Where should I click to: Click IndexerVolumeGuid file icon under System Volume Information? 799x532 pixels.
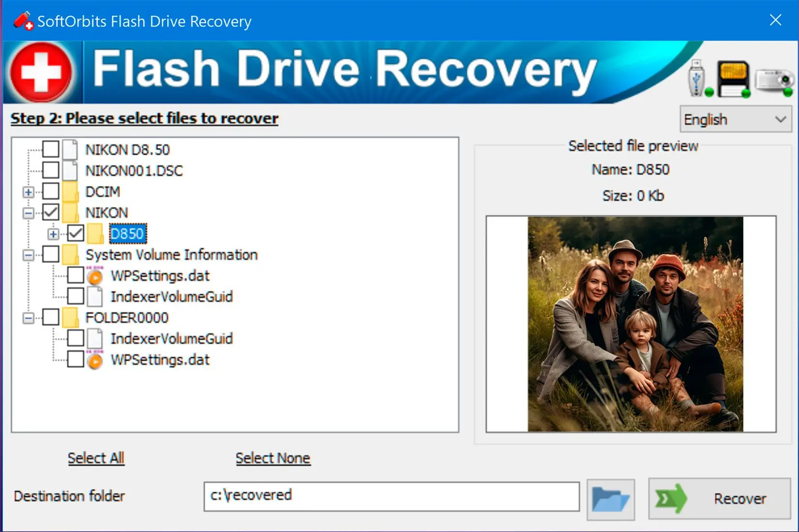pyautogui.click(x=95, y=296)
